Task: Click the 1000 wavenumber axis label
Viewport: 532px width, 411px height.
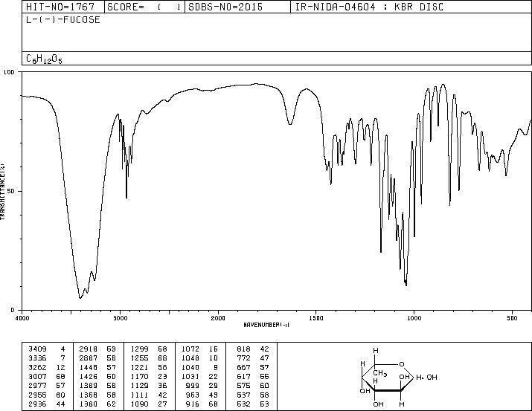Action: tap(414, 318)
